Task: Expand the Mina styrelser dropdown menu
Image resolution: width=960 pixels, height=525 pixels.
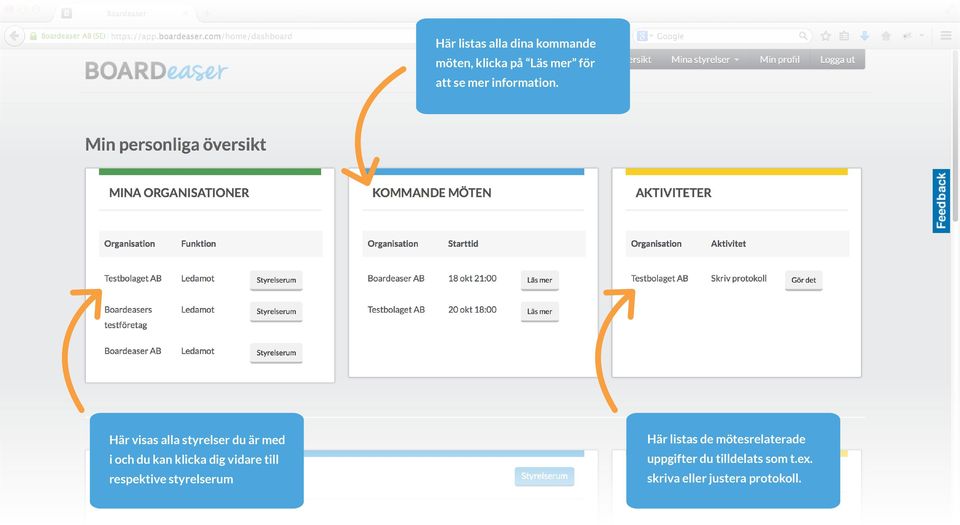Action: pos(705,59)
